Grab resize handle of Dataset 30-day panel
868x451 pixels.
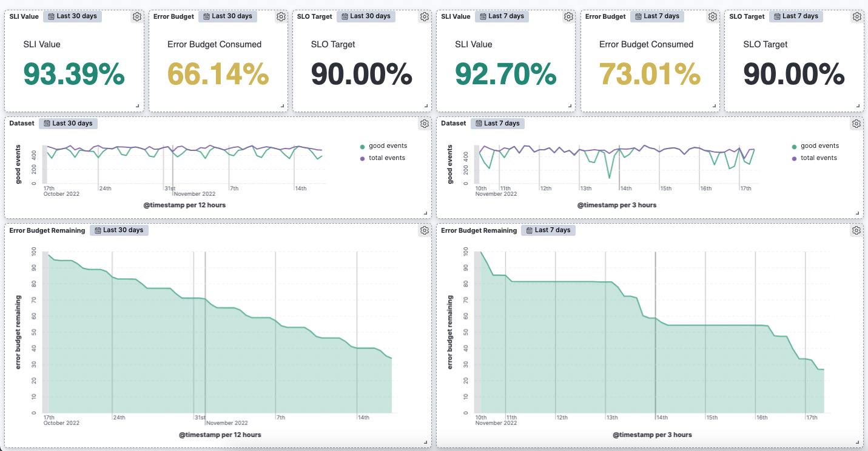pos(426,213)
